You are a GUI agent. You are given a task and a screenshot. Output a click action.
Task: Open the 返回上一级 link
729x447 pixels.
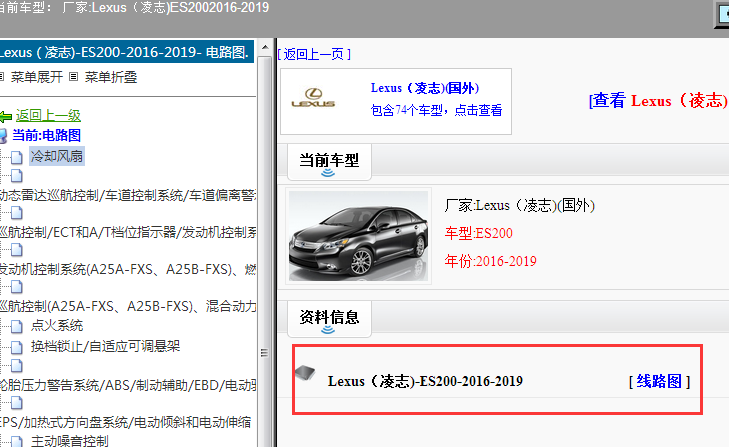point(48,115)
